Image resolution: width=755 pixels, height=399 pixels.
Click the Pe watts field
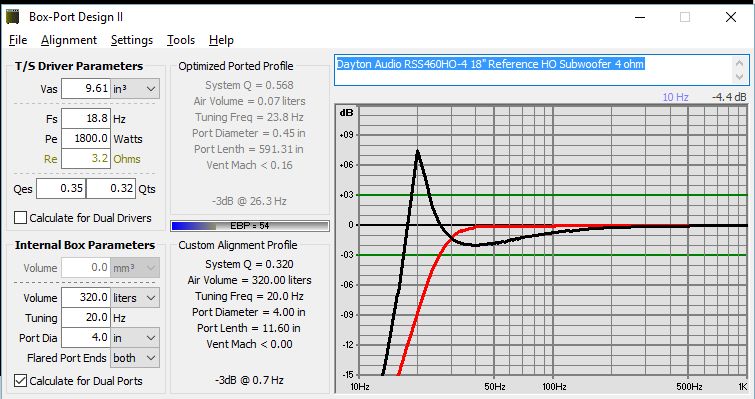pyautogui.click(x=86, y=139)
